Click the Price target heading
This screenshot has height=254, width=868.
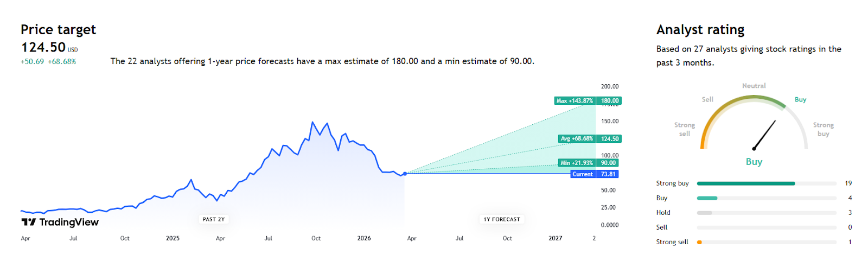pyautogui.click(x=58, y=29)
